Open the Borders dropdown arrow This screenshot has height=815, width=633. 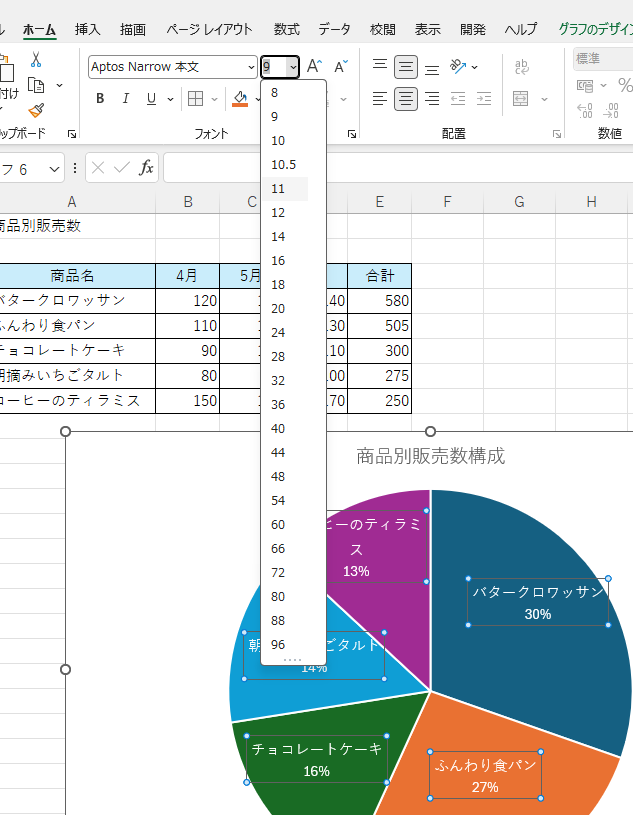214,99
